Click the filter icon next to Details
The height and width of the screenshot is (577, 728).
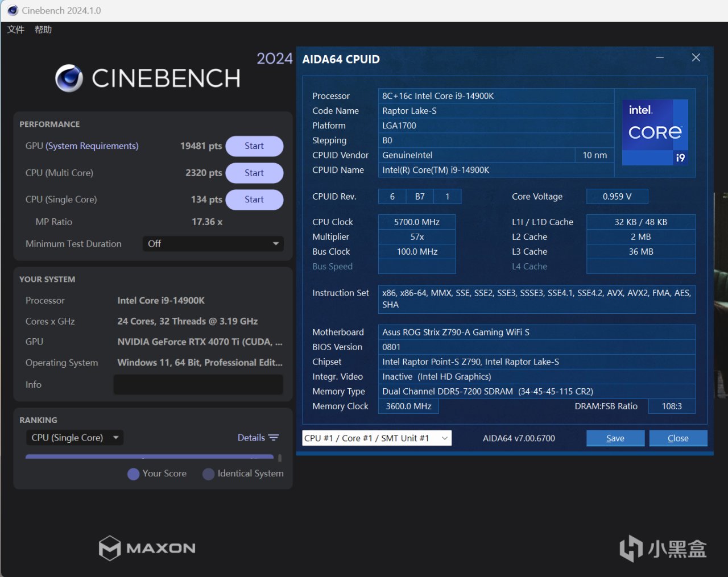click(x=274, y=437)
